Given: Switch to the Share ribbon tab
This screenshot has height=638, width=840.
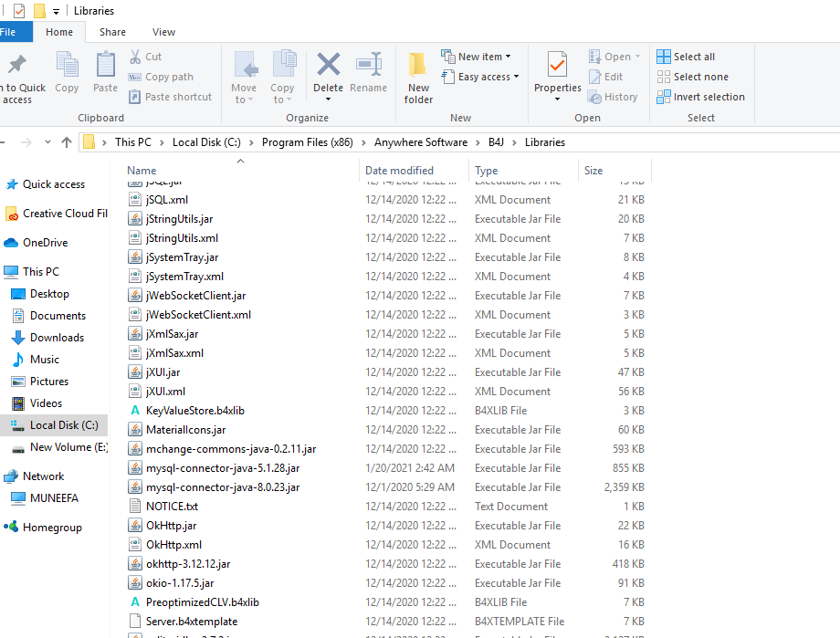Looking at the screenshot, I should tap(112, 32).
